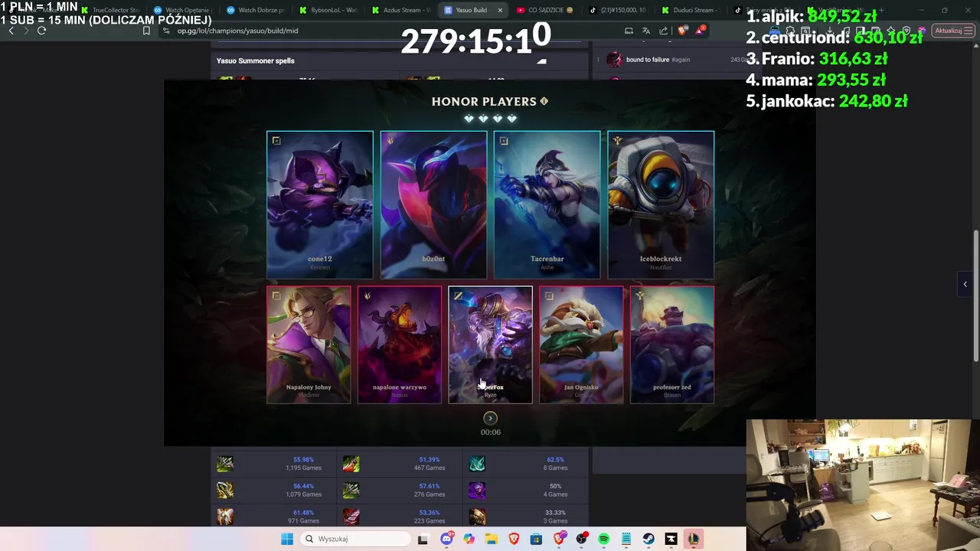The width and height of the screenshot is (980, 551).
Task: Honor cone12 playing Kennen
Action: click(x=320, y=205)
